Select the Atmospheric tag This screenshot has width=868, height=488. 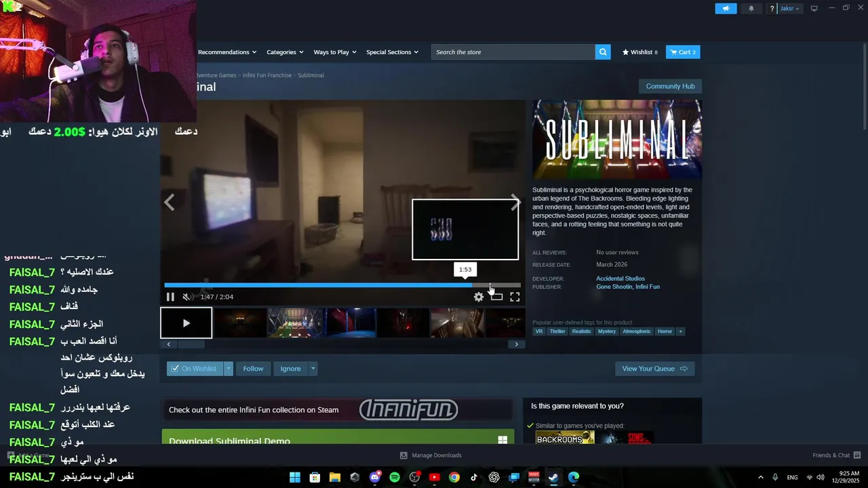coord(637,331)
